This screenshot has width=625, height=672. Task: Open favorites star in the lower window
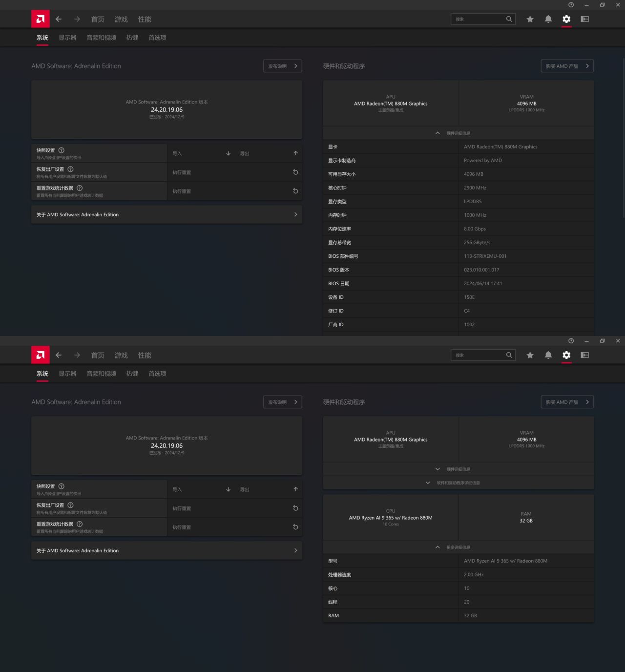tap(530, 355)
